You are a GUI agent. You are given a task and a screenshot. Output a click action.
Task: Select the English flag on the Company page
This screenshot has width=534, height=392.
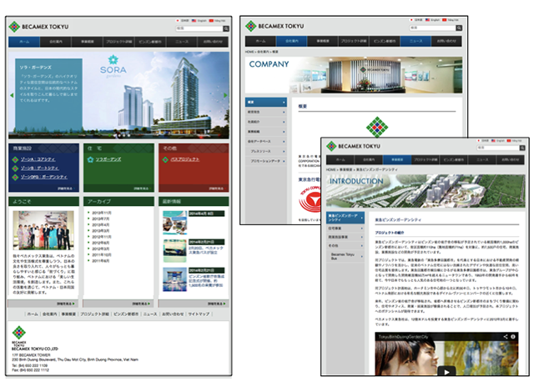tap(427, 20)
